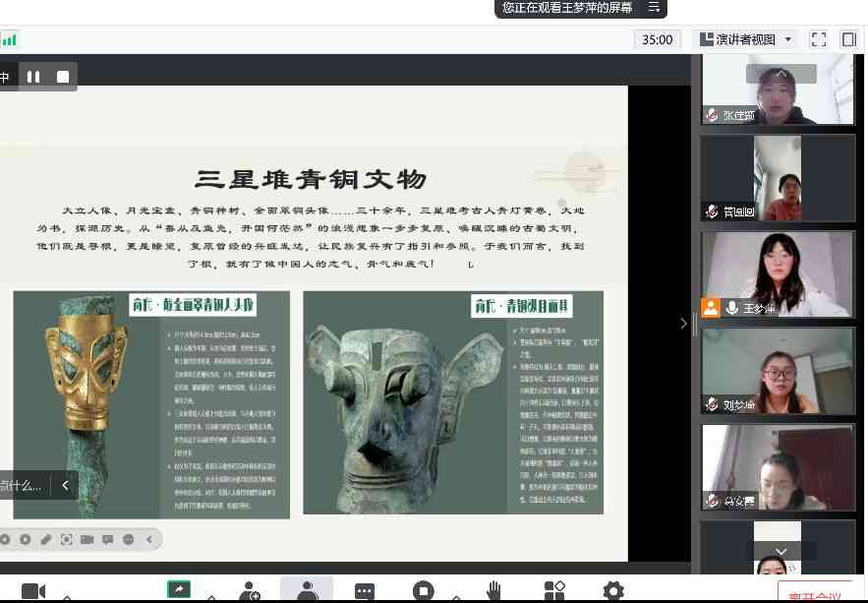Click the share screen icon
This screenshot has width=868, height=603.
[x=179, y=589]
